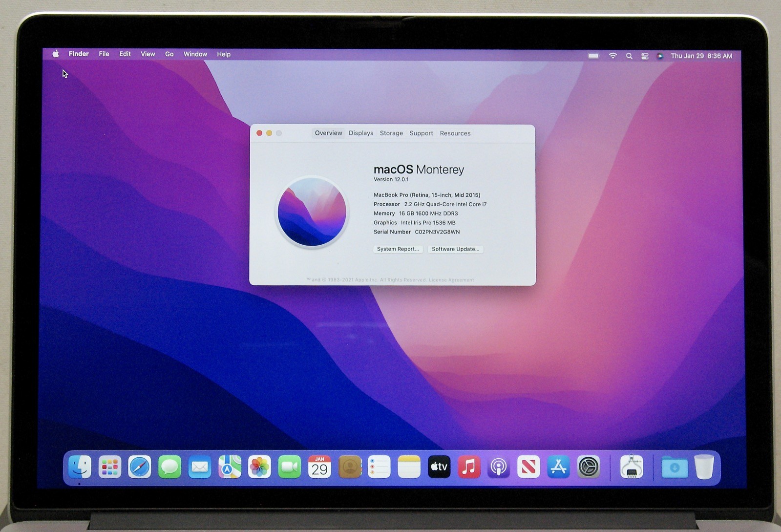Start FaceTime from the Dock
The image size is (781, 532).
pyautogui.click(x=290, y=467)
